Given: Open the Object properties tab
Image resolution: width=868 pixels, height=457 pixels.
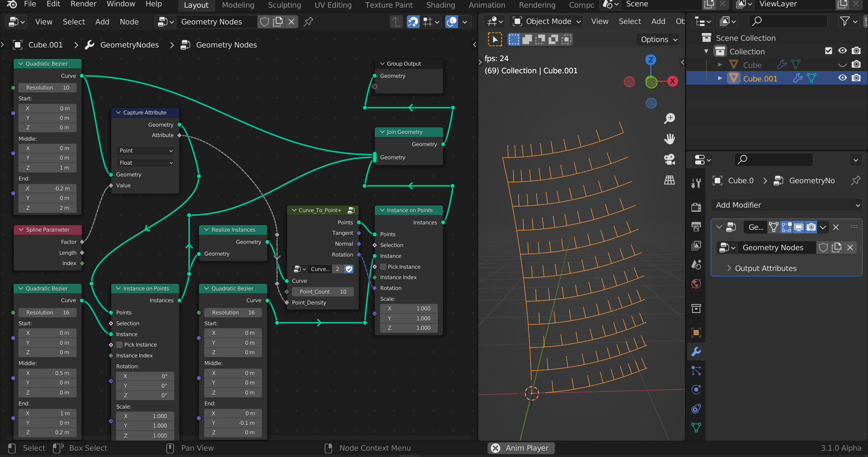Looking at the screenshot, I should click(x=696, y=333).
